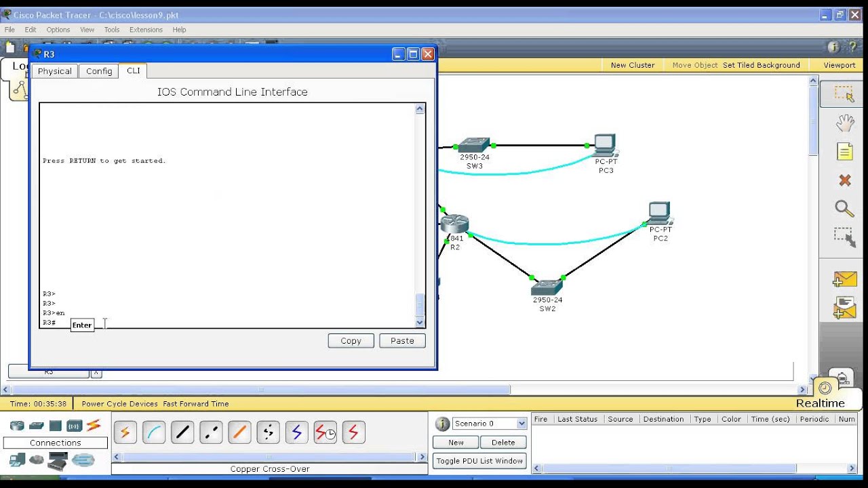
Task: Choose the blue Coaxial cable
Action: (296, 432)
